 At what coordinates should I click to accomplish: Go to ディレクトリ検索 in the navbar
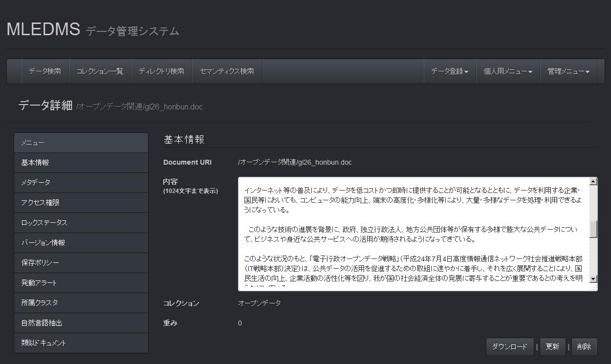tap(161, 71)
